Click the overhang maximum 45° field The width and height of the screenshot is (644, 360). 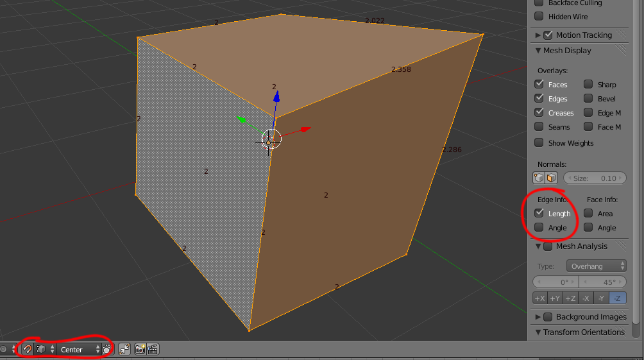602,282
